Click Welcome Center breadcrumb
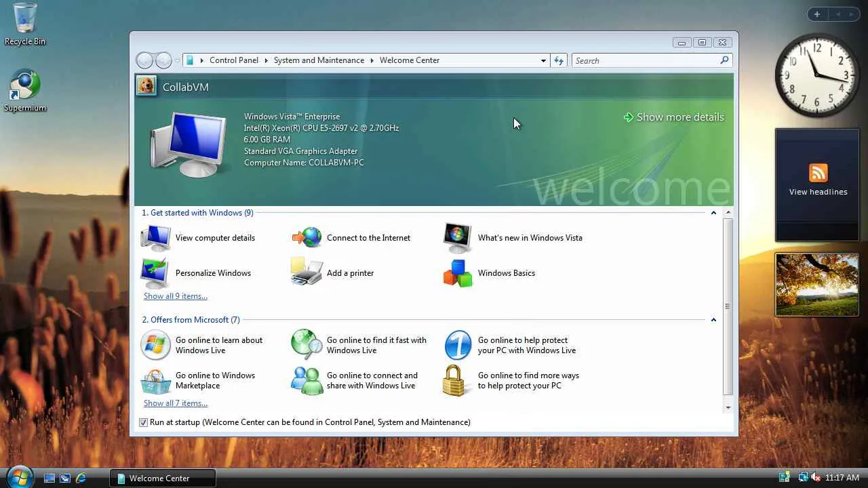The image size is (868, 488). pos(410,60)
